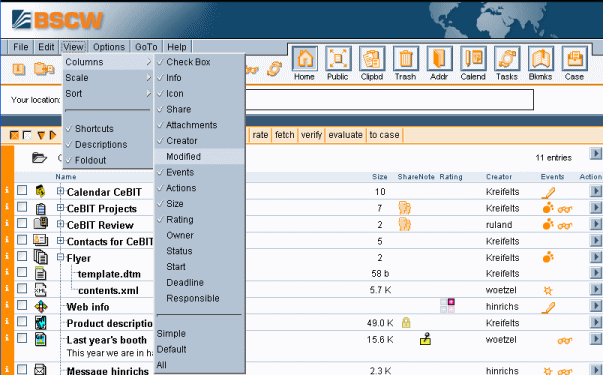
Task: Tick the checkbox for Web info
Action: 22,305
